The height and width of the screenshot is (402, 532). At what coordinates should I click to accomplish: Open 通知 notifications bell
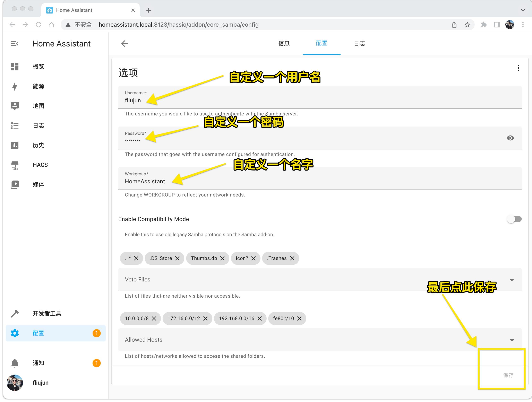(x=38, y=363)
